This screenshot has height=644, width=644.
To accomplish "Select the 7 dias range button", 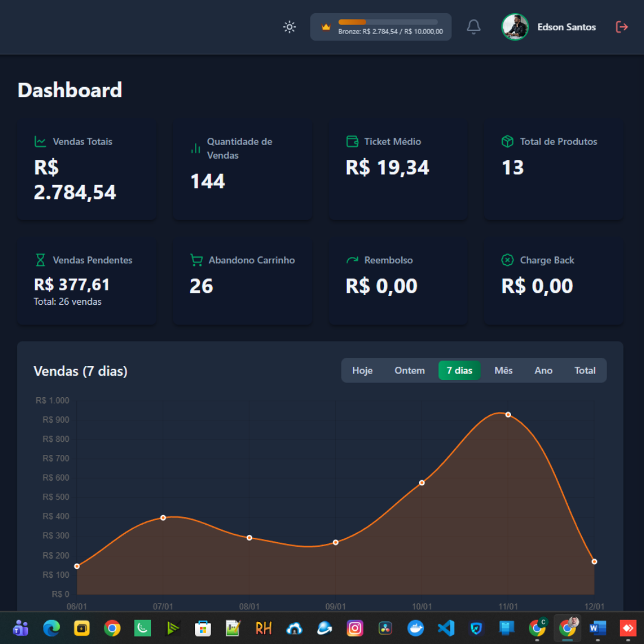I will 459,370.
